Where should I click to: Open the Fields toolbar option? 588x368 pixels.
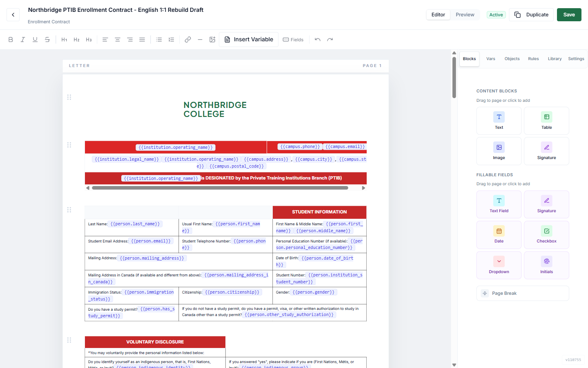293,40
